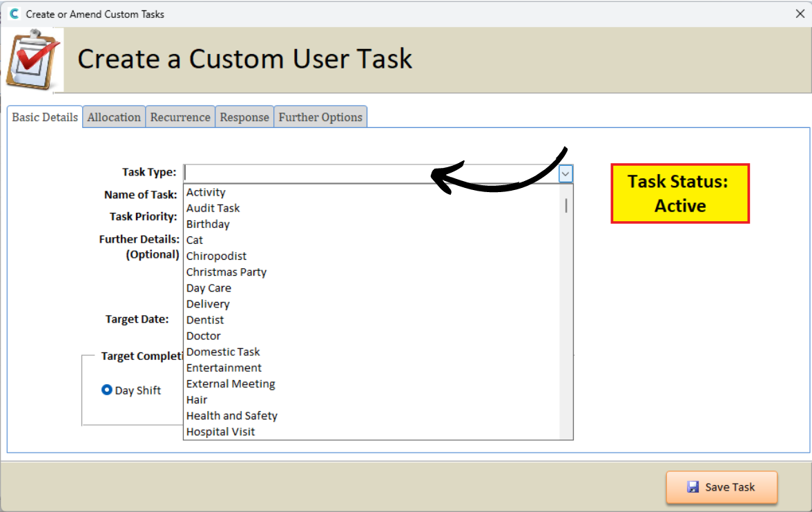Screen dimensions: 812x512
Task: Select Chiropodist in the task type list
Action: coord(216,256)
